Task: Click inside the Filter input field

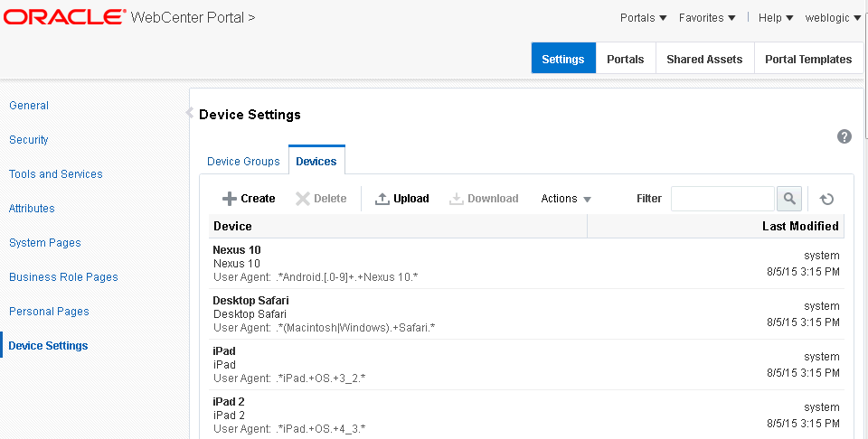Action: pos(722,199)
